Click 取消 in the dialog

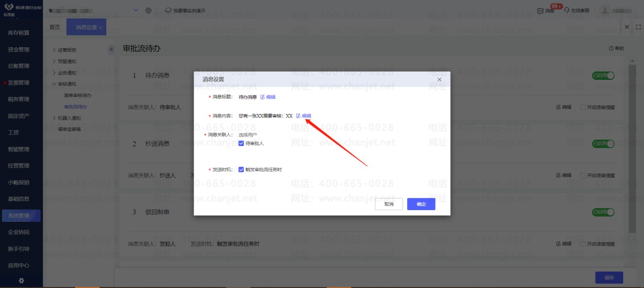tap(389, 204)
